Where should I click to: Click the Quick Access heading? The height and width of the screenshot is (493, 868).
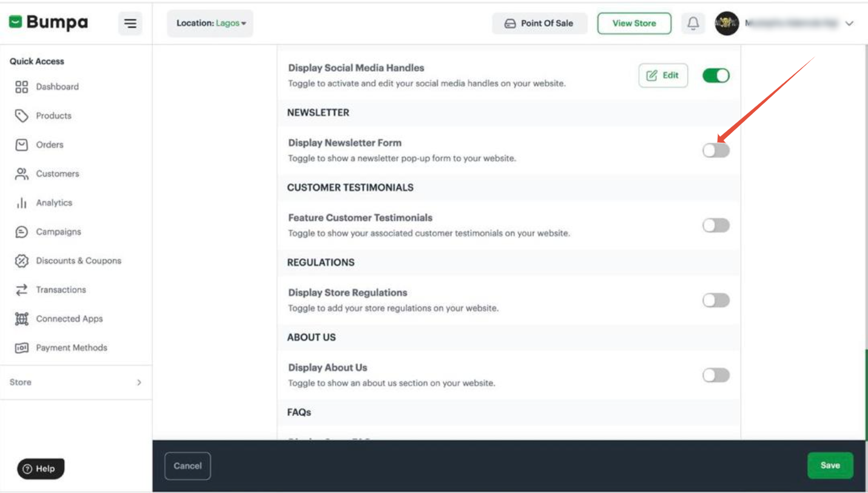(x=36, y=61)
